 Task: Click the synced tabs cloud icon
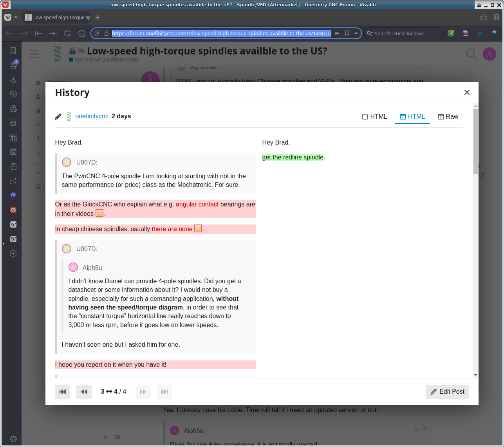pyautogui.click(x=484, y=17)
